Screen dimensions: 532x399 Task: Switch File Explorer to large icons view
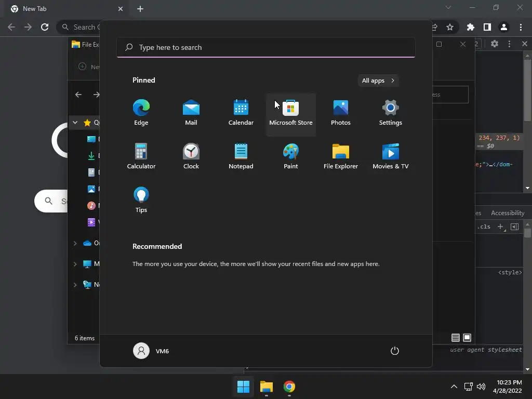point(467,338)
